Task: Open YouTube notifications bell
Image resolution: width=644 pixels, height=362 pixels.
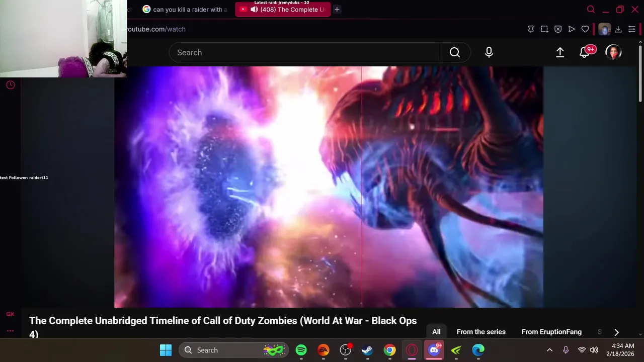Action: click(585, 52)
